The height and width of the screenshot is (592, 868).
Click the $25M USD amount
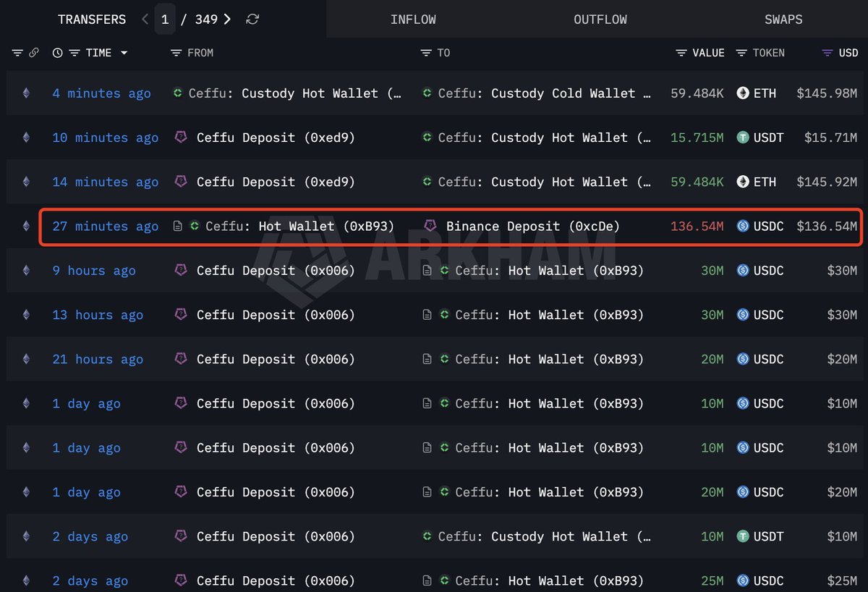(x=842, y=580)
